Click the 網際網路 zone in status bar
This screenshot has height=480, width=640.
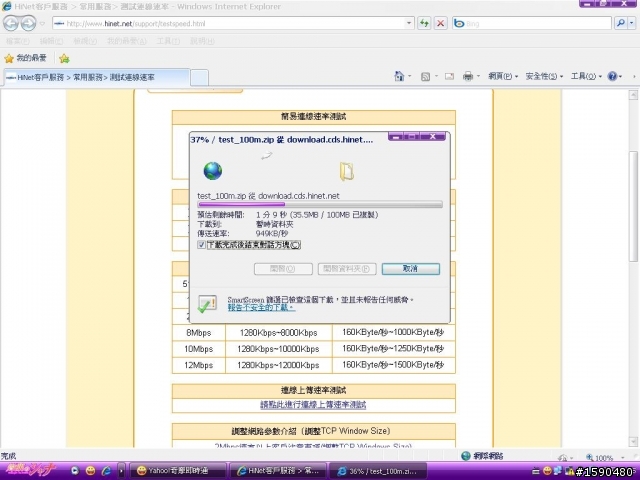(482, 456)
